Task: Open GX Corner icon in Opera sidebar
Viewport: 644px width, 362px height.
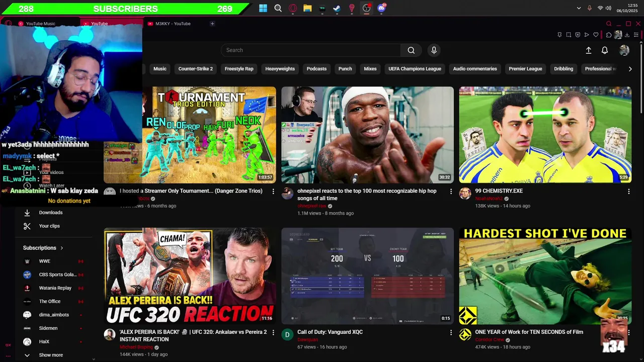Action: tap(8, 345)
